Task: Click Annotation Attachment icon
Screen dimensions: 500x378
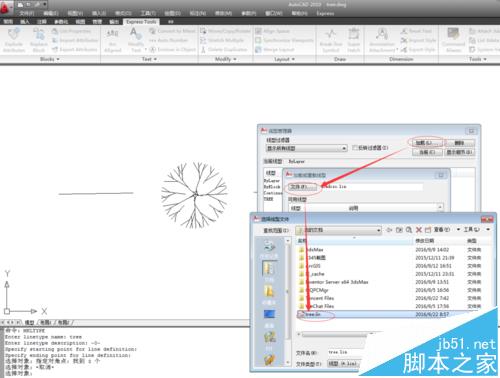Action: (x=382, y=40)
